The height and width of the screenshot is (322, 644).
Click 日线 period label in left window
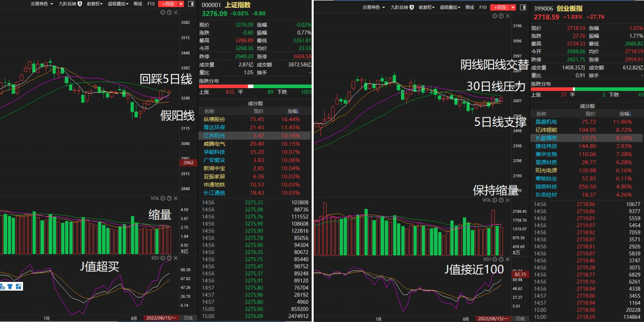click(x=188, y=318)
